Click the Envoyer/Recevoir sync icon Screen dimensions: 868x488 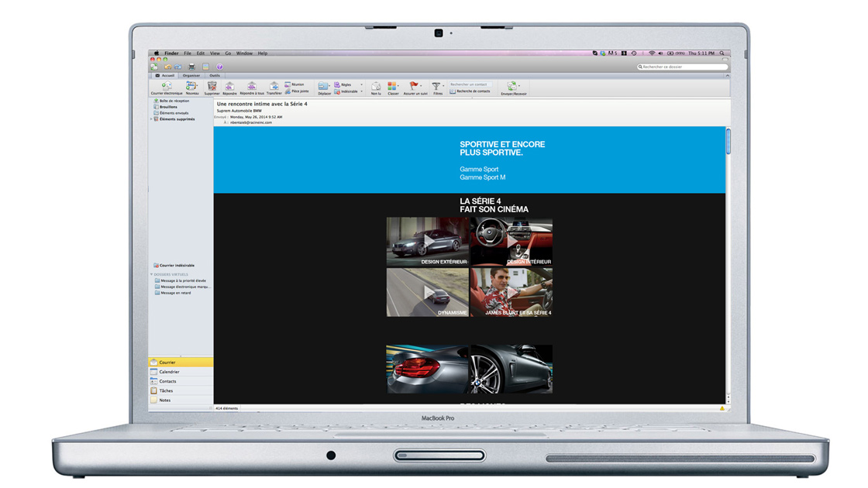click(x=511, y=86)
